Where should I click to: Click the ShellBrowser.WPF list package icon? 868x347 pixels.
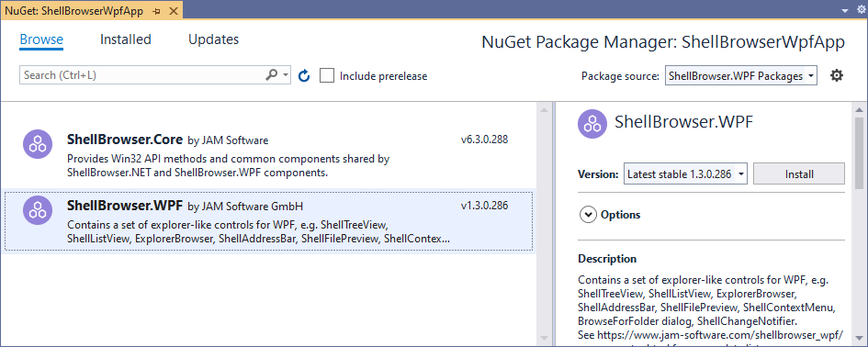pos(38,210)
